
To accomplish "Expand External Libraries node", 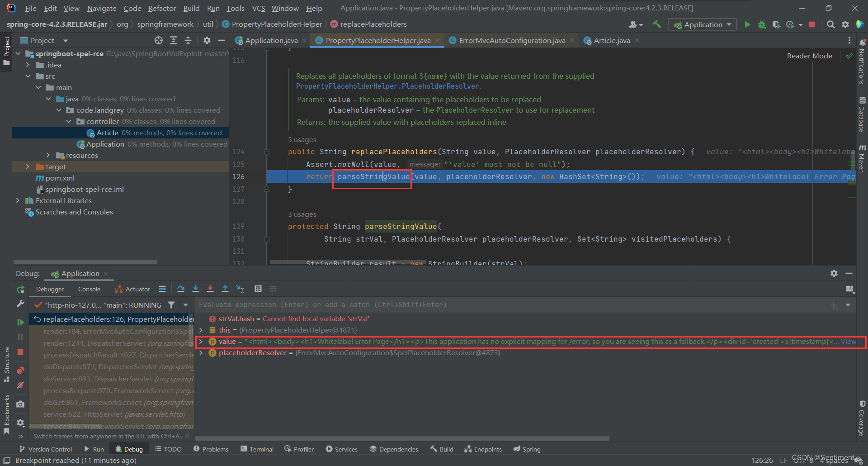I will click(x=18, y=200).
